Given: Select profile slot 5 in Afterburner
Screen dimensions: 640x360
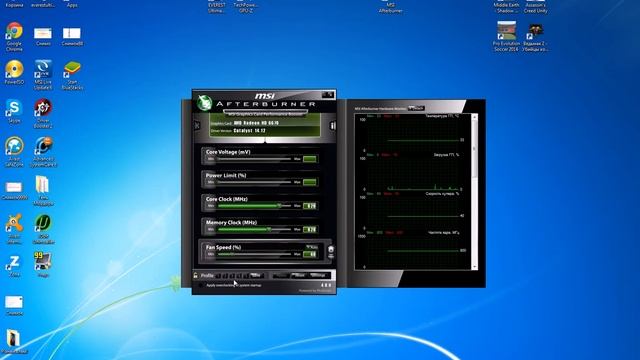Looking at the screenshot, I should click(245, 276).
